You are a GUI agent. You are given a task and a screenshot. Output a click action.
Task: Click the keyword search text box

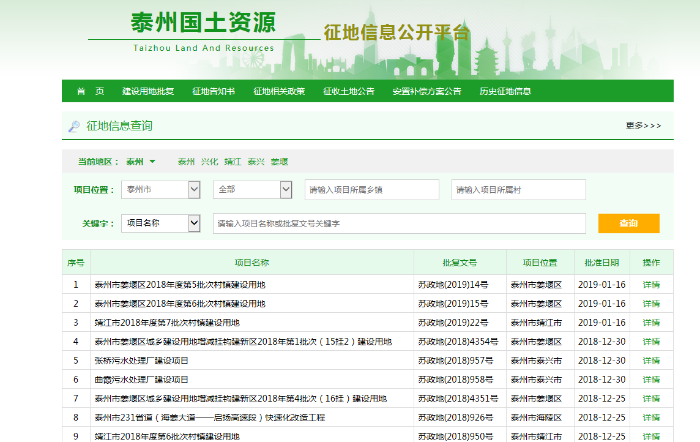coord(398,223)
